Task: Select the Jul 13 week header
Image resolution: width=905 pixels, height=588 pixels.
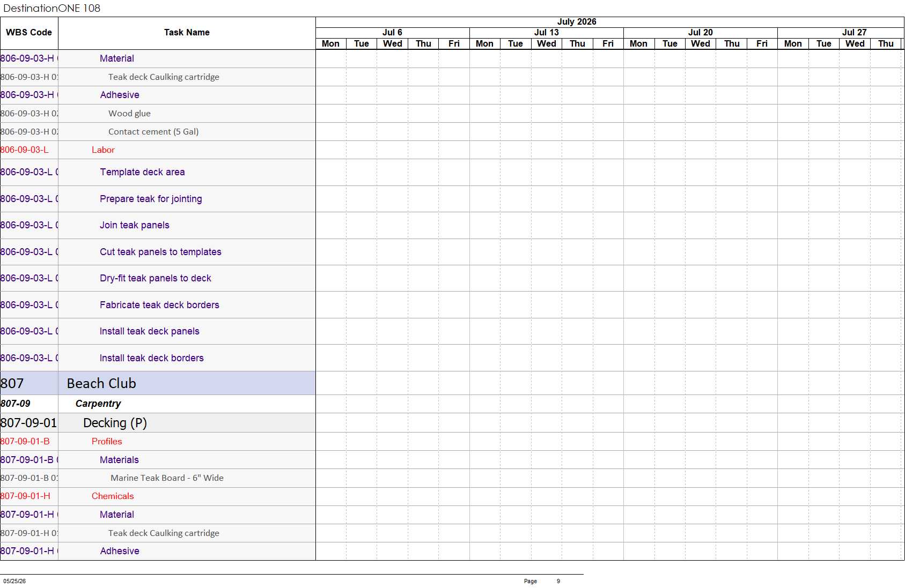Action: tap(546, 33)
